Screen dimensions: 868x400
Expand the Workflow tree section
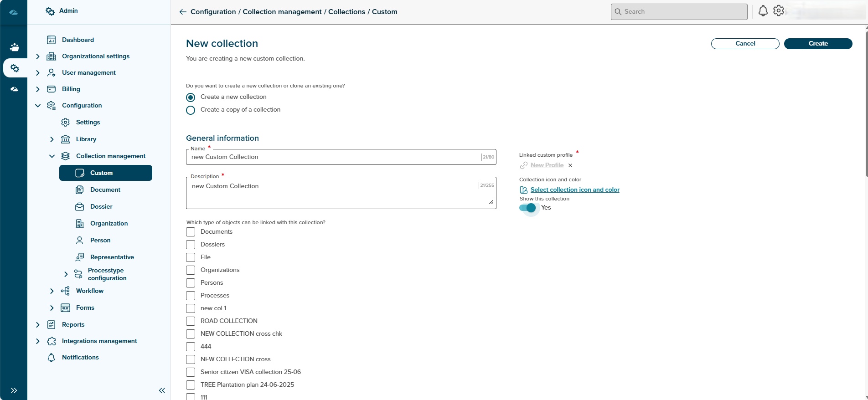click(x=52, y=291)
